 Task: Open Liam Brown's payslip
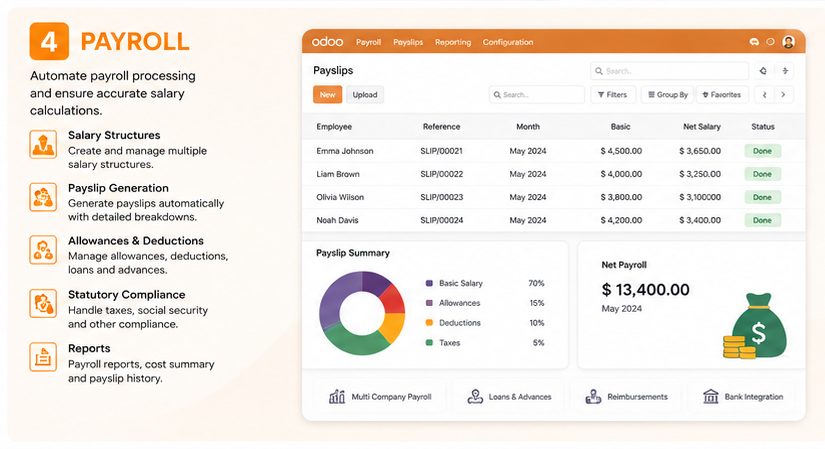point(338,174)
